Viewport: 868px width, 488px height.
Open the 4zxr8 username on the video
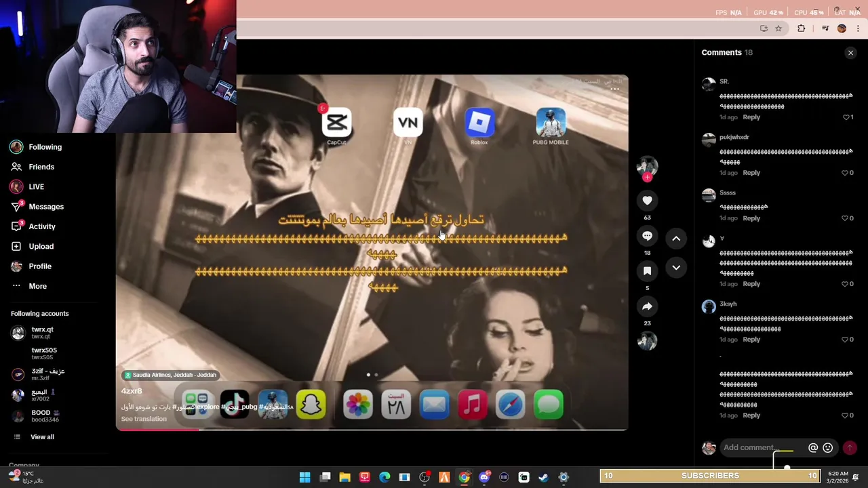132,391
